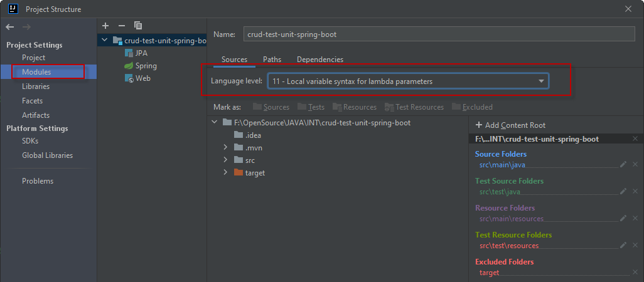Select the .mvn folder in tree
Screen dimensions: 644x282
point(248,147)
